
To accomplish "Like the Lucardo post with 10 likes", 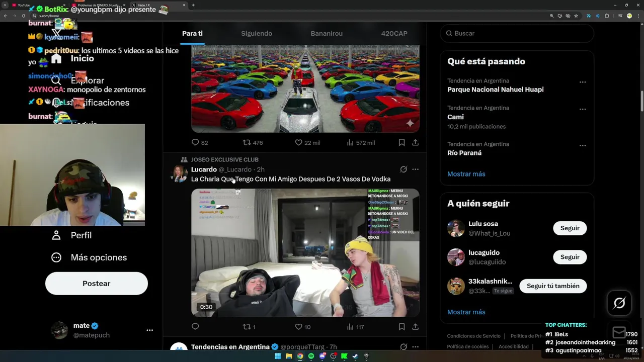I will pyautogui.click(x=302, y=326).
